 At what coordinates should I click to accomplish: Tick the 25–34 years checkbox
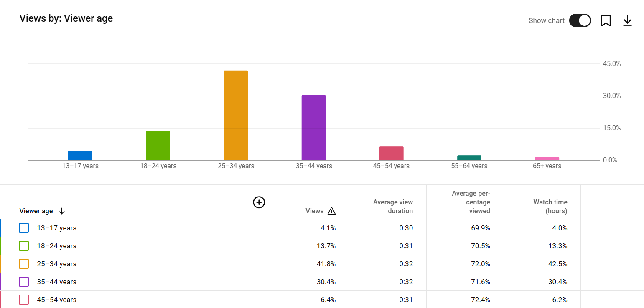tap(24, 264)
